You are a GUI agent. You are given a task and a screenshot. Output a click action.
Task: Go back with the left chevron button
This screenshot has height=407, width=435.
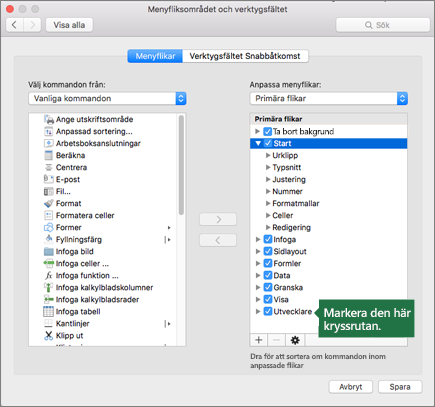pos(15,25)
